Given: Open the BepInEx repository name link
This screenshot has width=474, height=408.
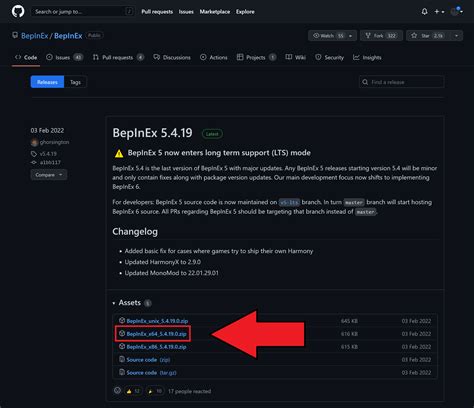Looking at the screenshot, I should tap(68, 36).
